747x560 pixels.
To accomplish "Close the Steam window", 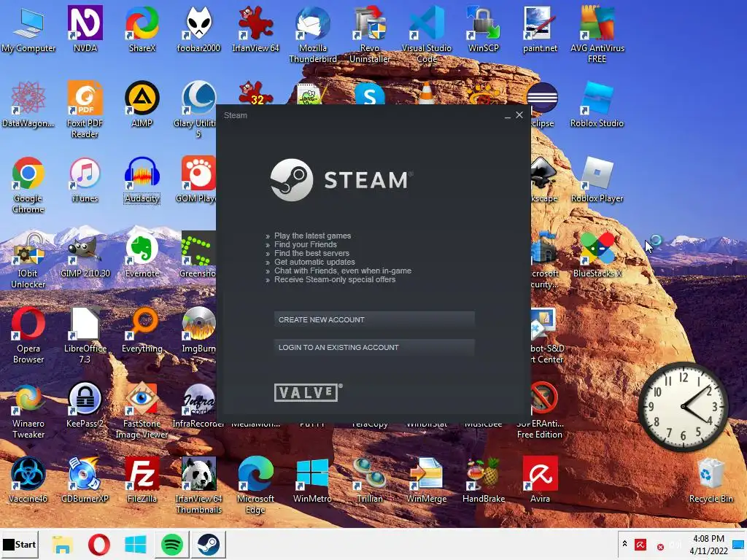I will pyautogui.click(x=519, y=115).
